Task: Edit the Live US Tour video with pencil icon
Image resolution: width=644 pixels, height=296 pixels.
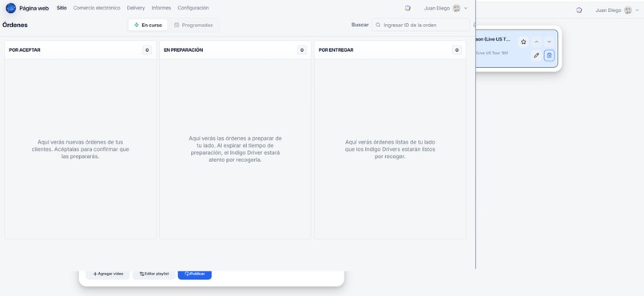Action: [536, 55]
